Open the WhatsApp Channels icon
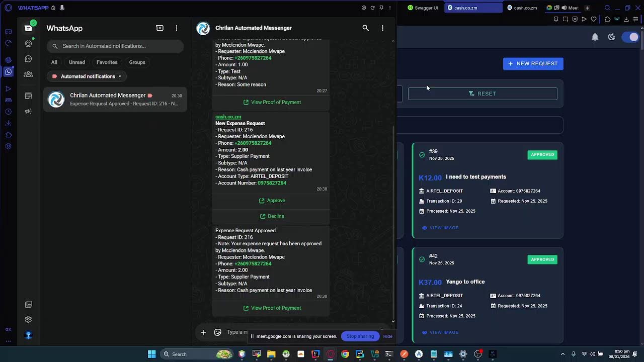The width and height of the screenshot is (644, 362). [x=29, y=59]
